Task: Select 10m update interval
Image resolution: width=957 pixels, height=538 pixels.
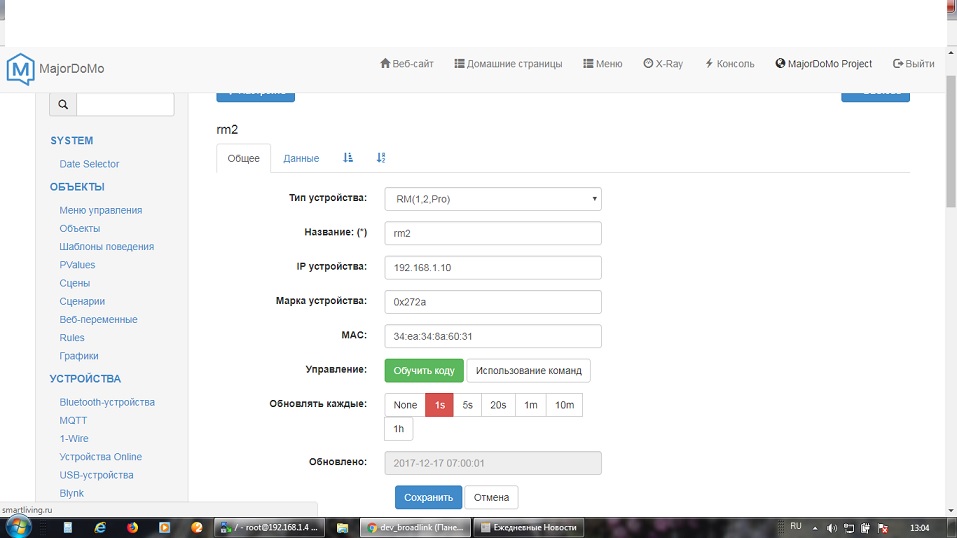Action: click(565, 405)
